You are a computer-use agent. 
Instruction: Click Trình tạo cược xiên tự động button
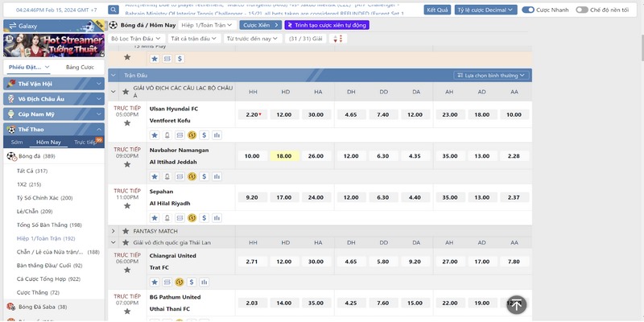tap(327, 25)
